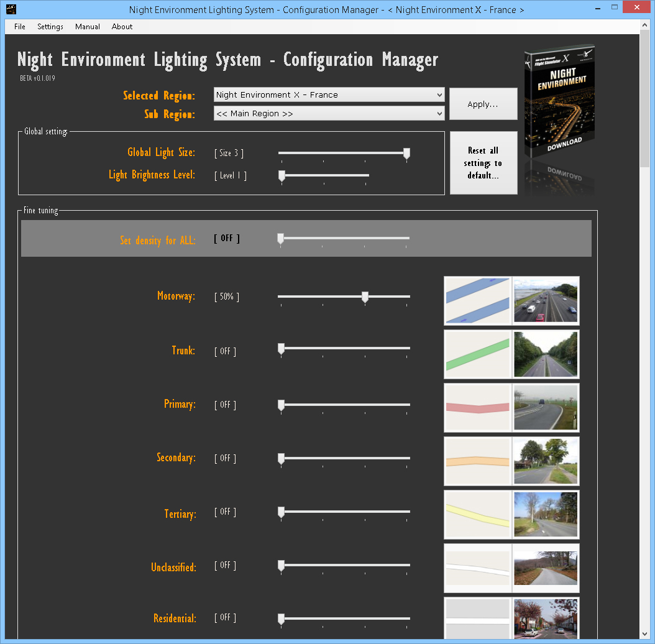
Task: Click the Trunk road photo thumbnail
Action: click(x=546, y=354)
